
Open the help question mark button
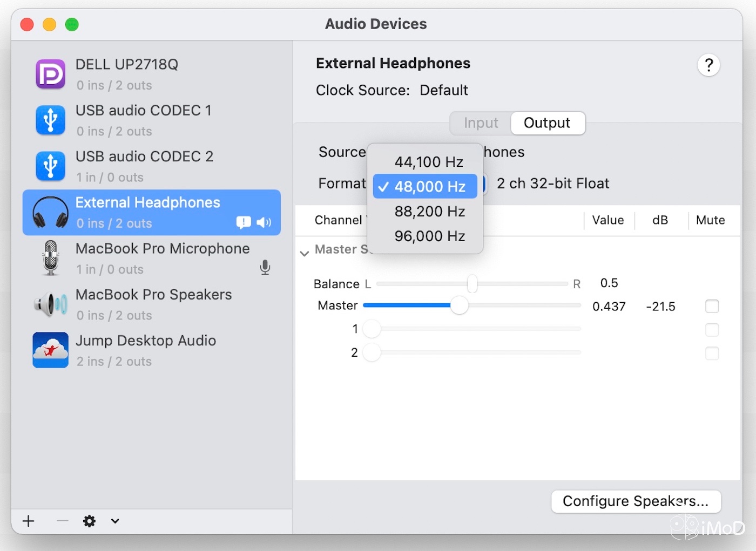[x=708, y=65]
